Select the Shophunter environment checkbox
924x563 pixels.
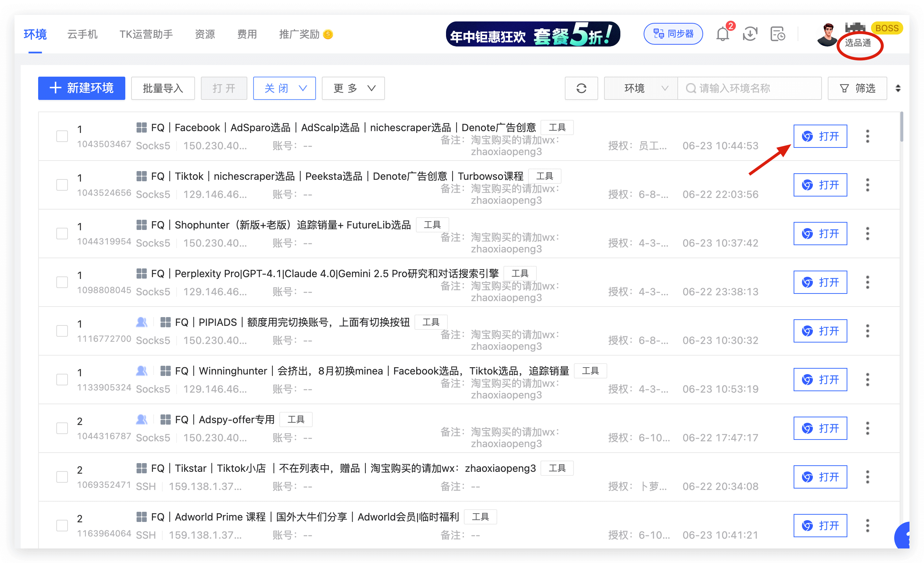(62, 234)
